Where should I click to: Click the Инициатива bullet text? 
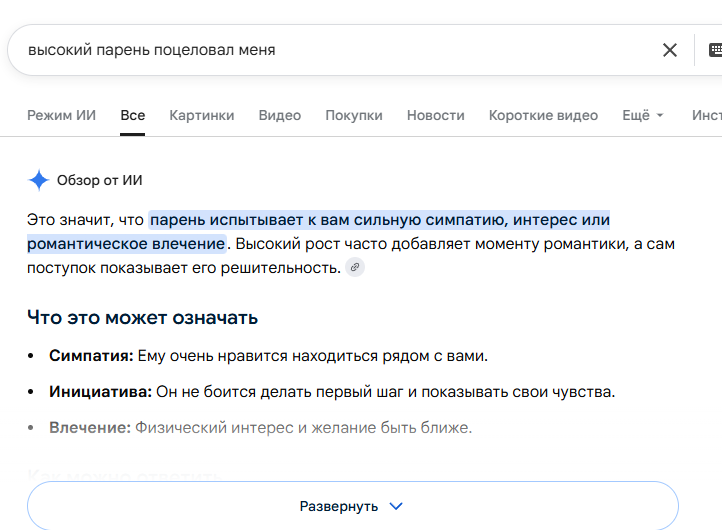click(x=332, y=392)
